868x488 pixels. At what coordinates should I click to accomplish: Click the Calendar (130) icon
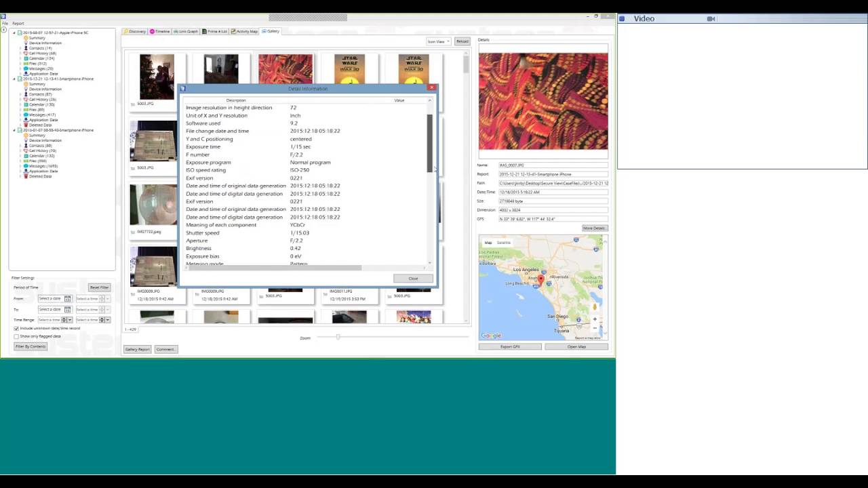coord(26,104)
